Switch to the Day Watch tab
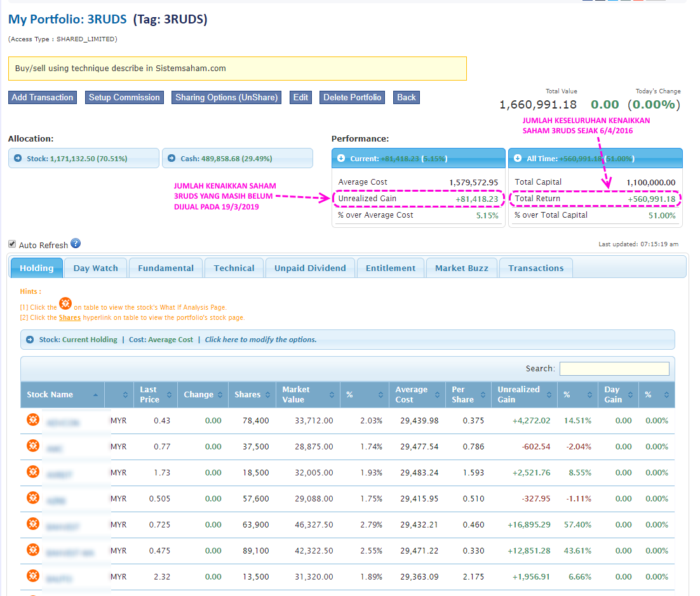 pos(95,268)
